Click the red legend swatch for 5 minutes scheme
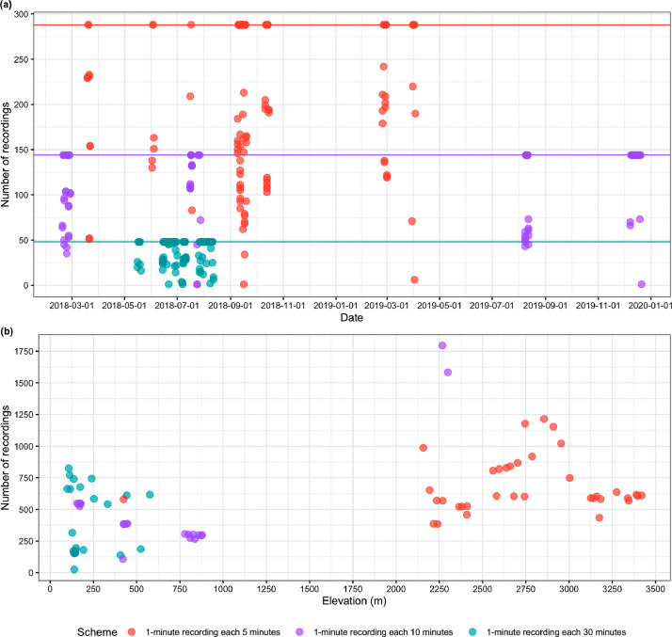 point(132,632)
